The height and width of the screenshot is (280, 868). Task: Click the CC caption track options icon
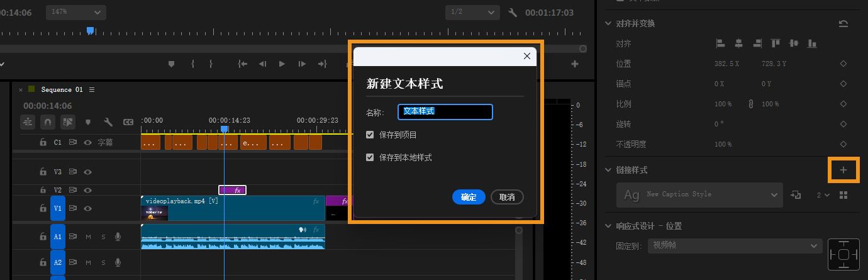[128, 122]
